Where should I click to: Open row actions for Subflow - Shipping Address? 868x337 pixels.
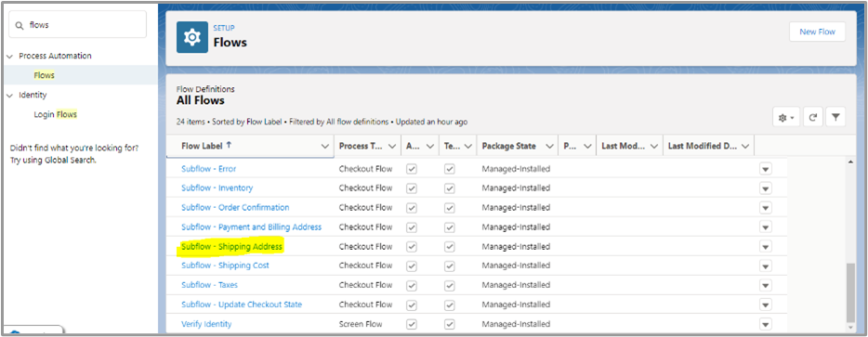pyautogui.click(x=766, y=246)
